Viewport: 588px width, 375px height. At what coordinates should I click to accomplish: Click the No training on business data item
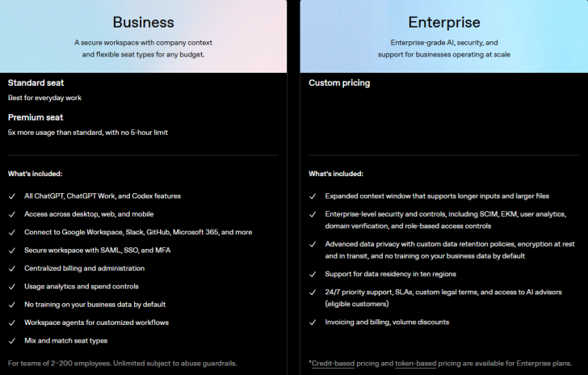pyautogui.click(x=94, y=305)
